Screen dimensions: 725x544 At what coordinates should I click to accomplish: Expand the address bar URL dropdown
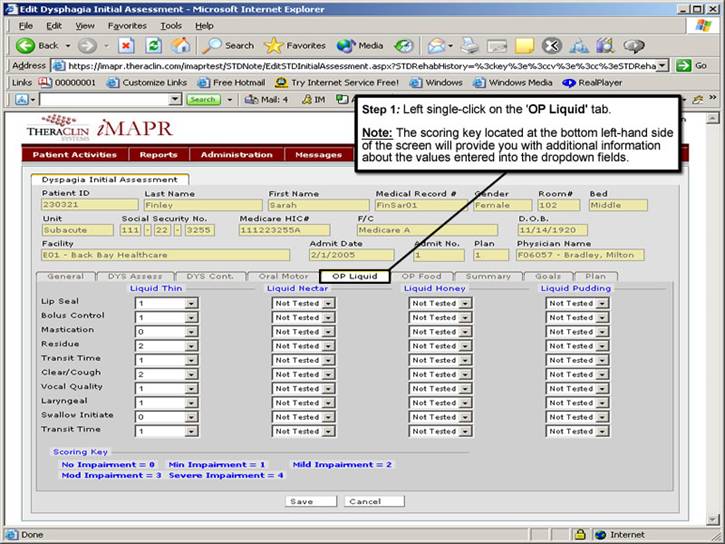click(663, 65)
